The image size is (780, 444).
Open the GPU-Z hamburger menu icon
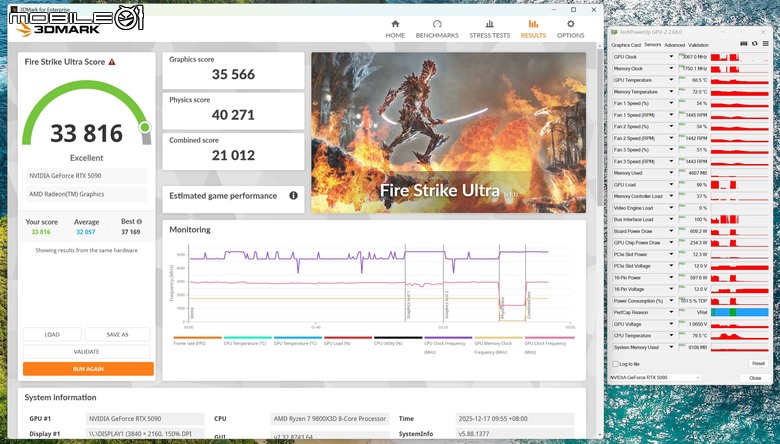pyautogui.click(x=766, y=44)
